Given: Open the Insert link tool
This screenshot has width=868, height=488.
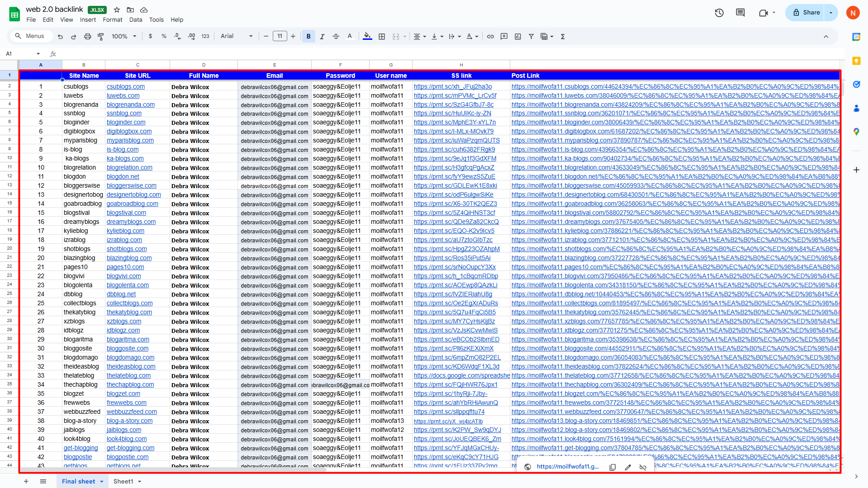Looking at the screenshot, I should pyautogui.click(x=490, y=36).
